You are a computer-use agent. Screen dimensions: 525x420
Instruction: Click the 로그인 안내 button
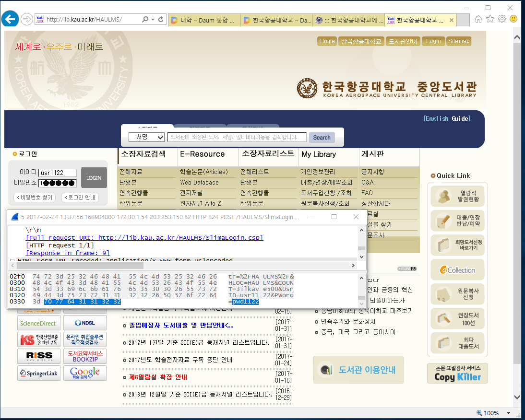tap(80, 197)
